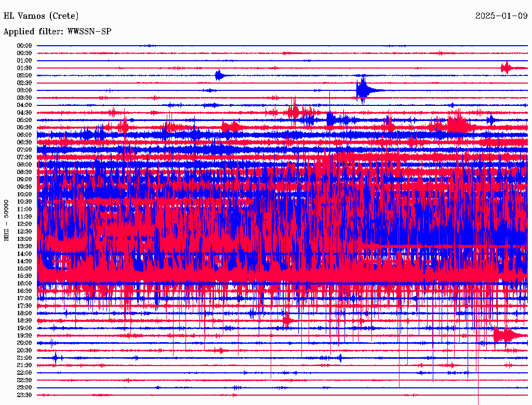This screenshot has height=405, width=532.
Task: Click the 03:30 time label
Action: point(24,98)
